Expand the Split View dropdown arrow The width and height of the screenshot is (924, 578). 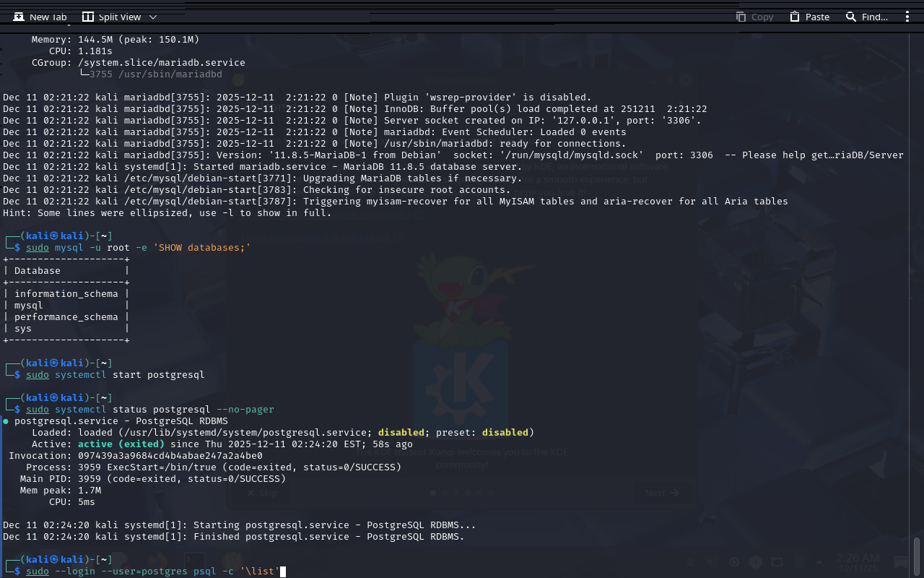[x=152, y=17]
